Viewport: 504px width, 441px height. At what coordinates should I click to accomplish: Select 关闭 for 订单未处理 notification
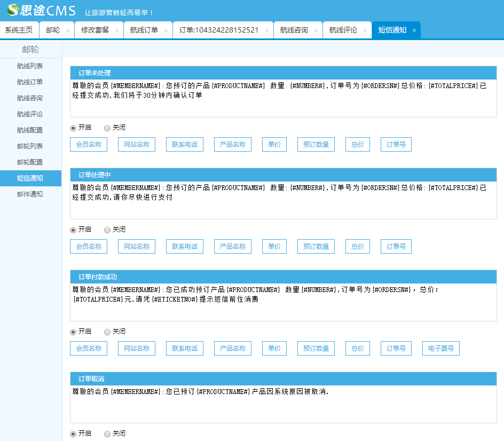tap(107, 128)
